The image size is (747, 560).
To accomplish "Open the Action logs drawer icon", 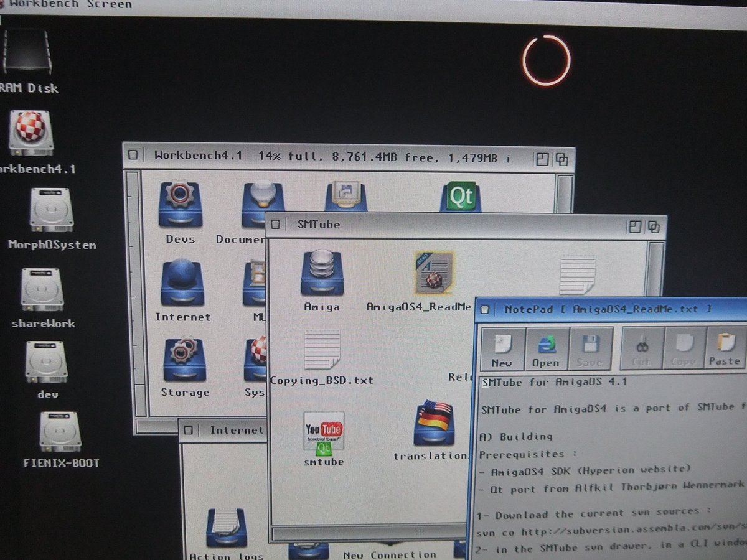I will (227, 528).
